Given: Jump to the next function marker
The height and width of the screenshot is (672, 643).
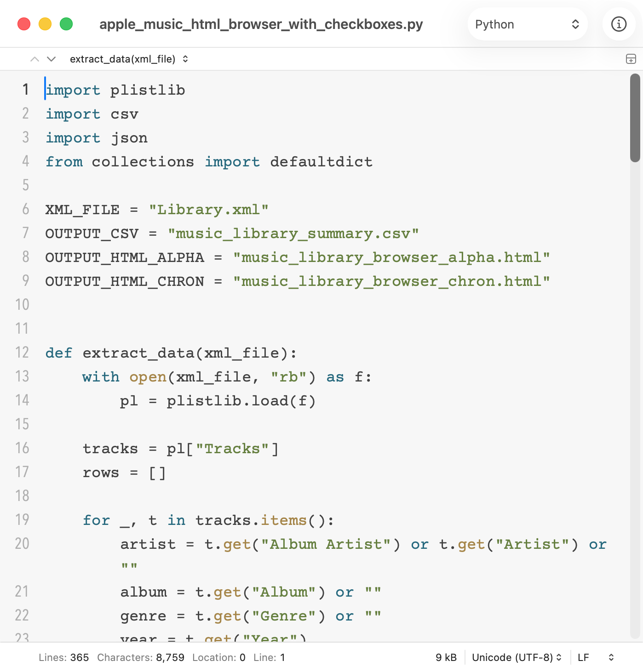Looking at the screenshot, I should click(52, 59).
